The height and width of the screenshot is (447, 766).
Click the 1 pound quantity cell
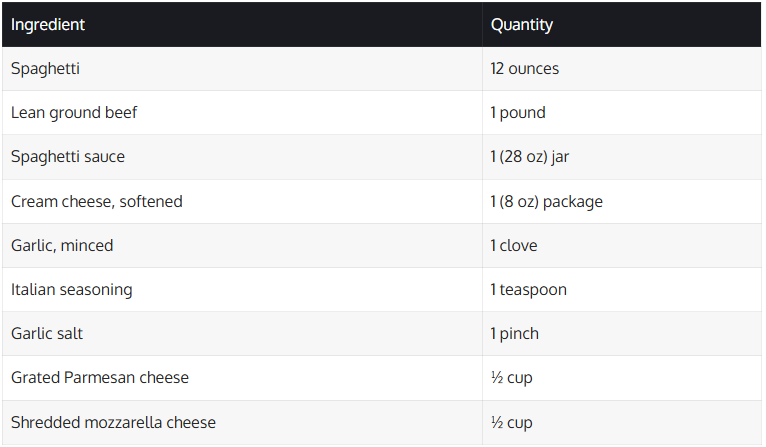[x=518, y=113]
